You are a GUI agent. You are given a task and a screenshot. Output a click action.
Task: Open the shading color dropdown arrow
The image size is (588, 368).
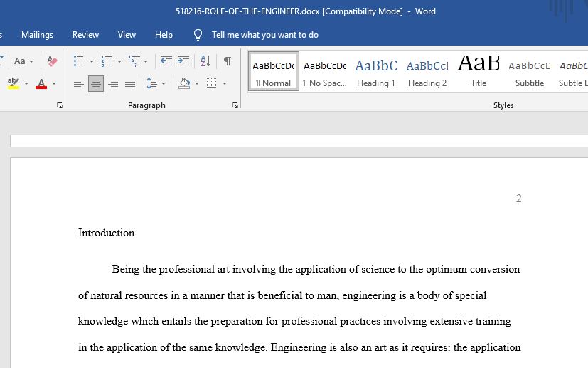[x=197, y=83]
